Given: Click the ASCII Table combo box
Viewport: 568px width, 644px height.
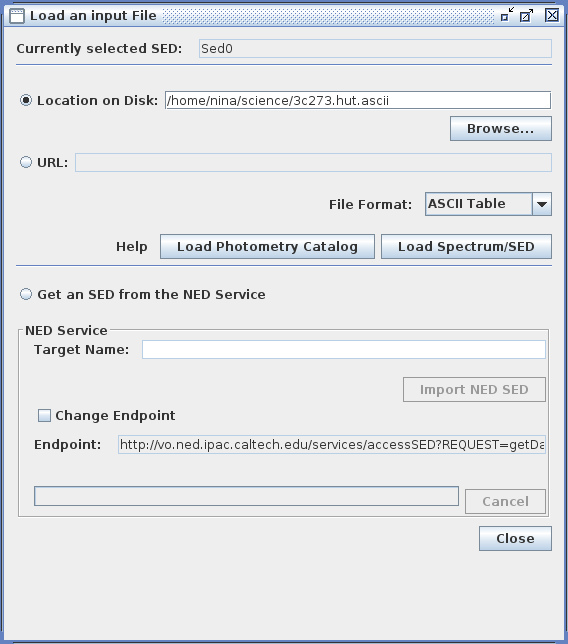Looking at the screenshot, I should click(488, 204).
